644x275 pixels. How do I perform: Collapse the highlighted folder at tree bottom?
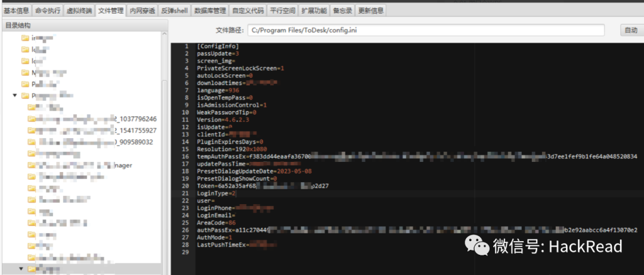(x=21, y=269)
